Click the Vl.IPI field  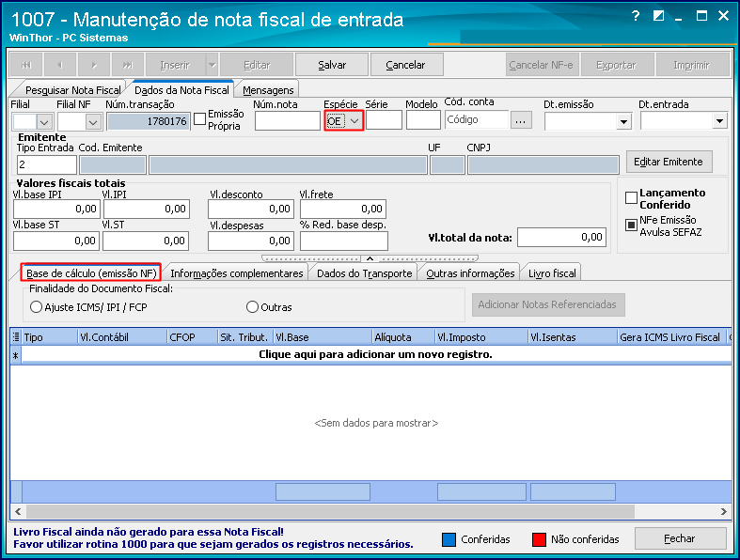tap(147, 209)
